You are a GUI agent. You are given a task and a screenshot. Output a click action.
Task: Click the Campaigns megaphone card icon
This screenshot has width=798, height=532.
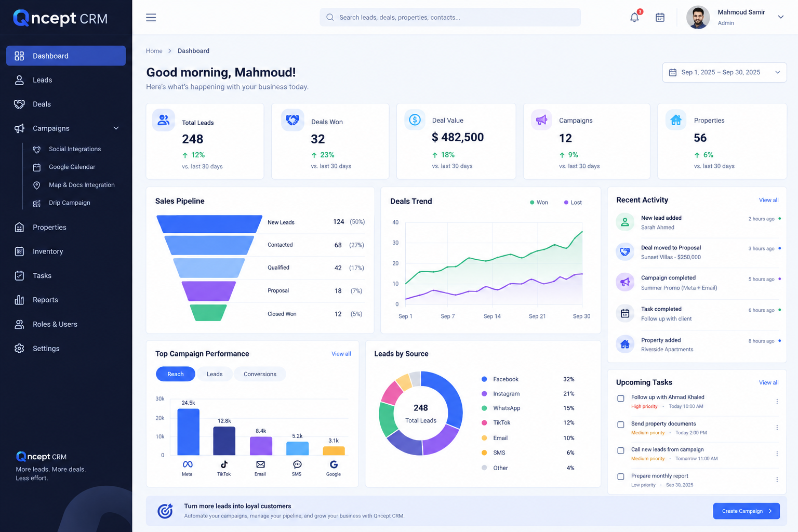tap(541, 120)
